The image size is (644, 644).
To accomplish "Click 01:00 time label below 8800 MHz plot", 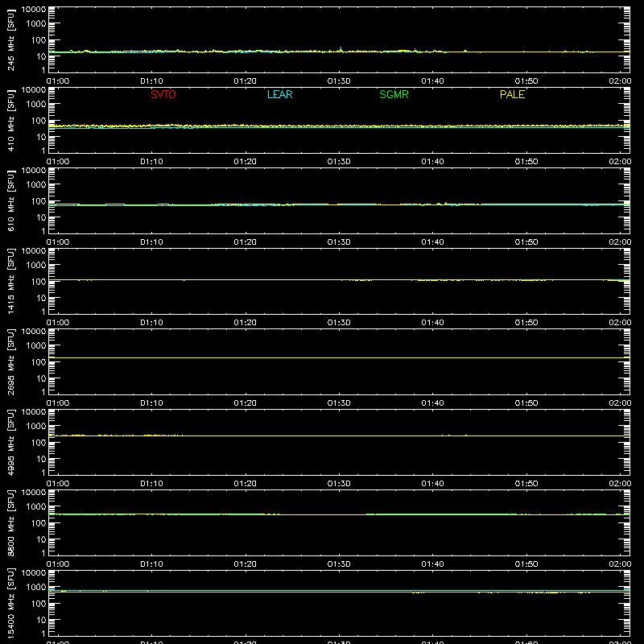I will [58, 564].
